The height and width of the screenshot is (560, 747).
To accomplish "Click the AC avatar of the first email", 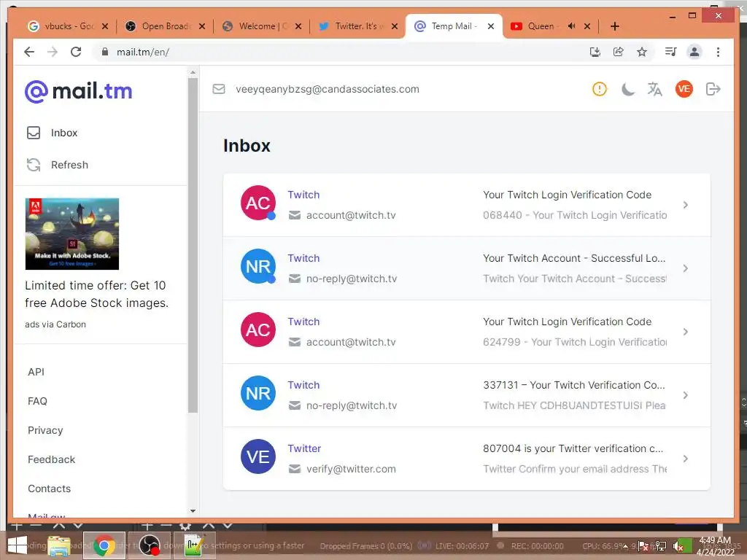I will coord(258,203).
